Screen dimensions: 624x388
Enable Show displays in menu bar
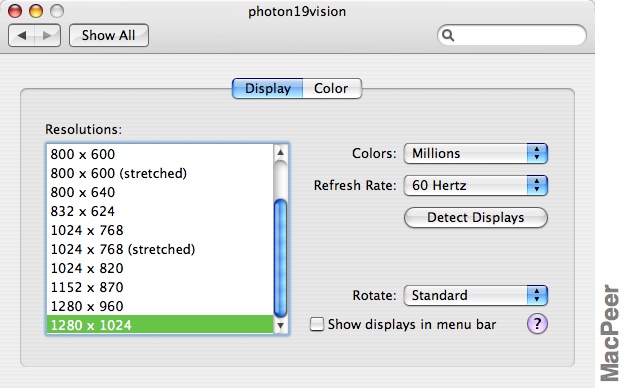[317, 324]
